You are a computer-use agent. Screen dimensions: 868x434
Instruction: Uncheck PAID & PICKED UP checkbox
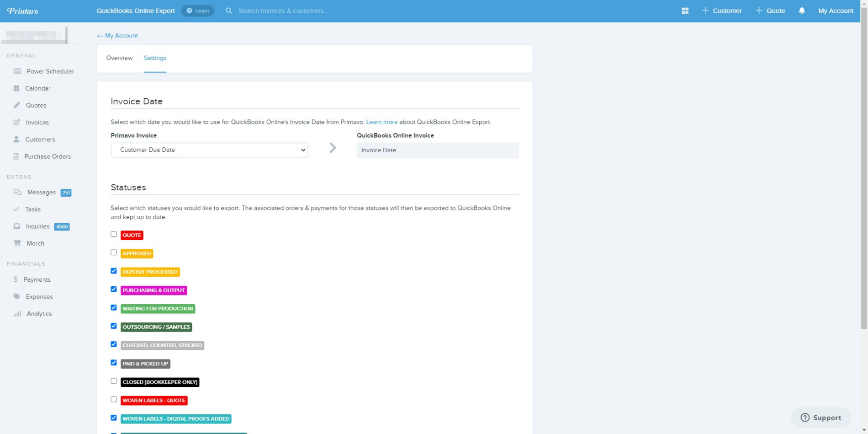114,363
